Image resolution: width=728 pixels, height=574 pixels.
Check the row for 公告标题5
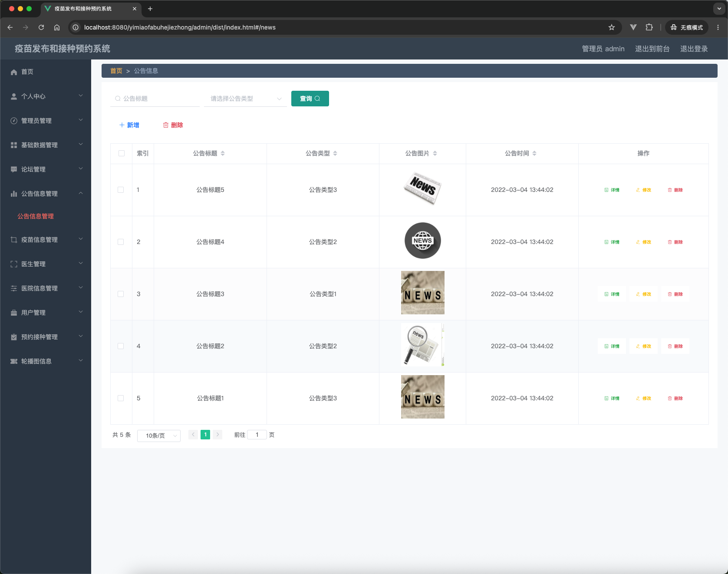pos(121,190)
